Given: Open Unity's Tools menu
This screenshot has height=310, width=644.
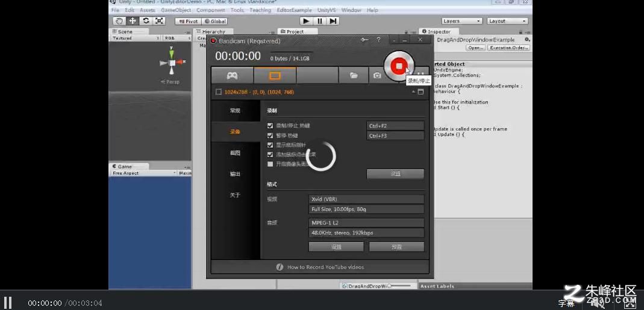Looking at the screenshot, I should click(x=237, y=10).
